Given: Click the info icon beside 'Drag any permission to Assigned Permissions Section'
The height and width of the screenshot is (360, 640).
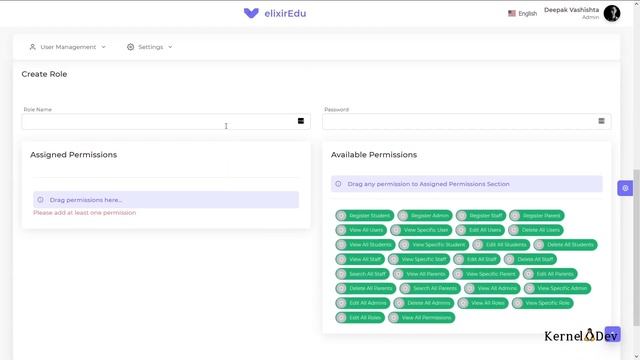Looking at the screenshot, I should pos(338,184).
